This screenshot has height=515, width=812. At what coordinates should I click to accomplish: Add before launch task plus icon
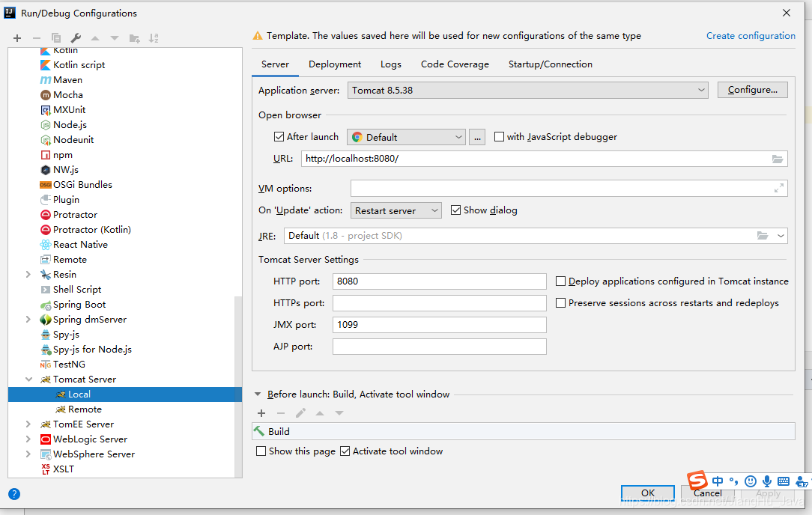click(261, 413)
